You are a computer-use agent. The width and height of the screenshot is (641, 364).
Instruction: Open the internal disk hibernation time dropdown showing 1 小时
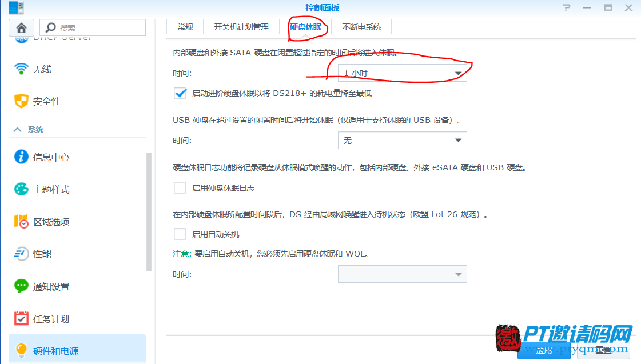point(402,73)
